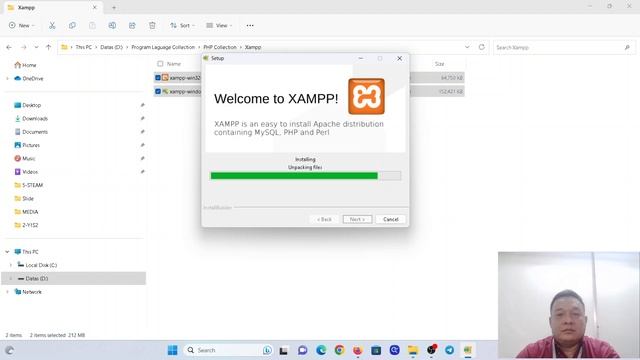The width and height of the screenshot is (640, 360).
Task: Open recent locations dropdown arrow
Action: click(36, 47)
